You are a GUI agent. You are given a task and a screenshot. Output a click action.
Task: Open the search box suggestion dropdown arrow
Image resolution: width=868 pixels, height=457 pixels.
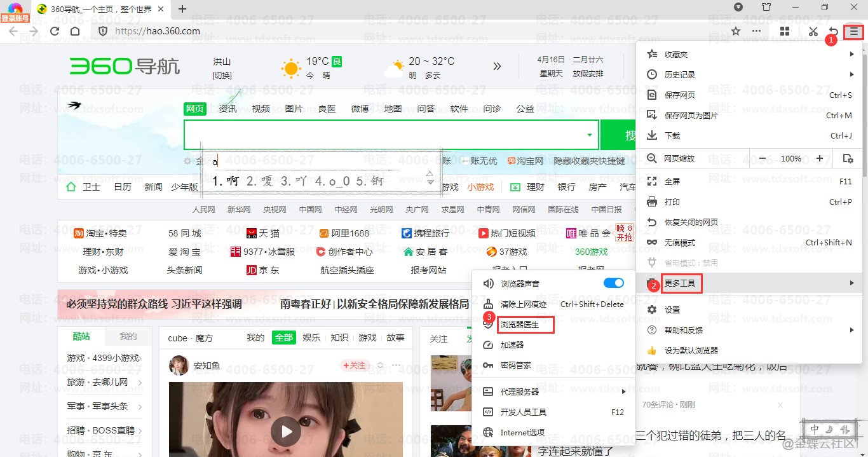[590, 135]
